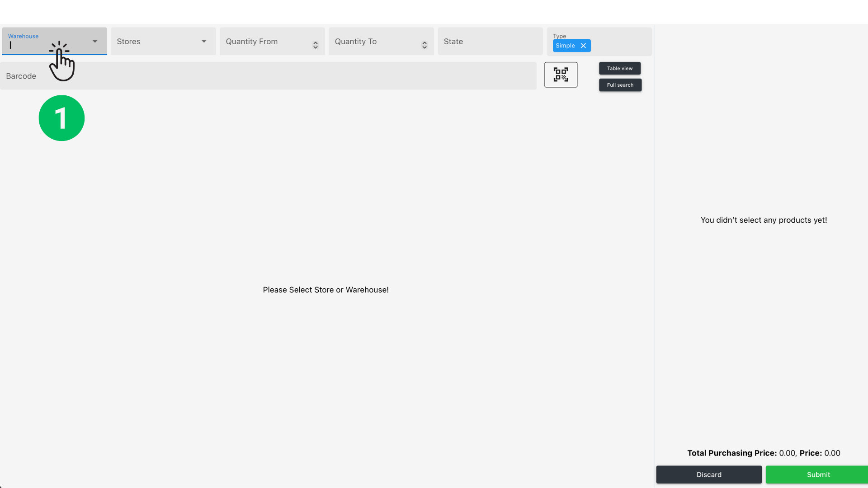
Task: Remove the Simple type filter chip
Action: (x=583, y=45)
